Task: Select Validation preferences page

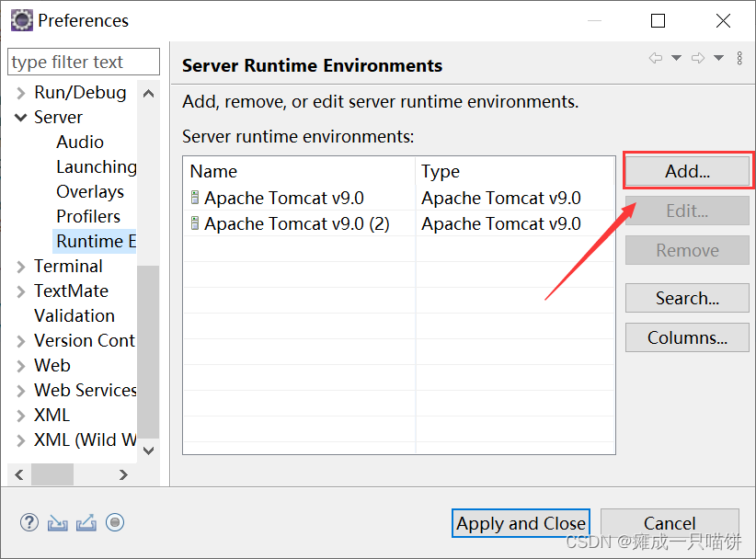Action: (74, 315)
